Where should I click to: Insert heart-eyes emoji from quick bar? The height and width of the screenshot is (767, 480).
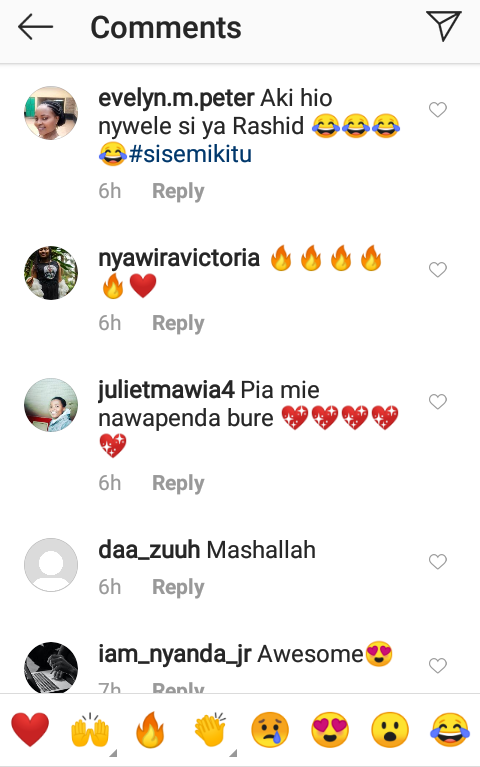pos(330,729)
